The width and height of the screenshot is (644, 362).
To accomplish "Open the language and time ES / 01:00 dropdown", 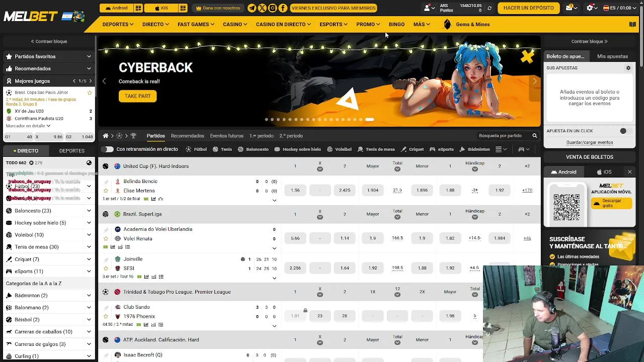I will [x=620, y=8].
